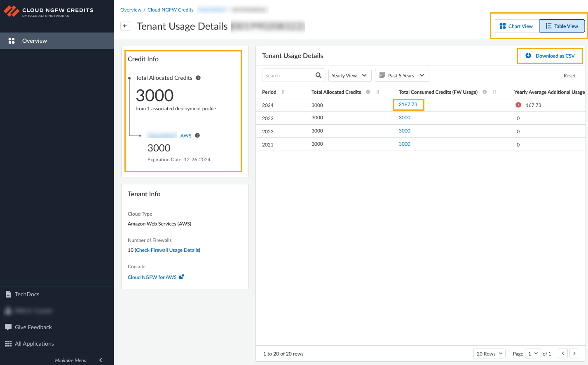Switch to Table View
Screen dimensions: 588x365
click(x=562, y=26)
